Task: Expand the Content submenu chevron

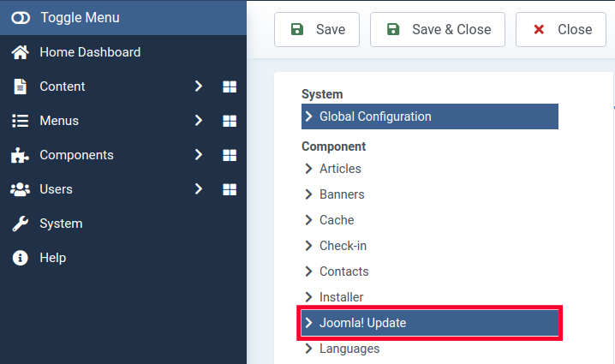Action: [198, 87]
